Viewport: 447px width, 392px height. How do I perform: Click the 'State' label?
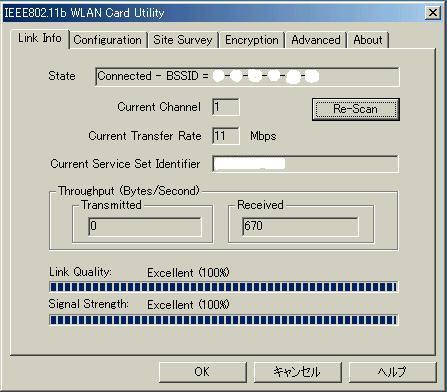pyautogui.click(x=62, y=76)
